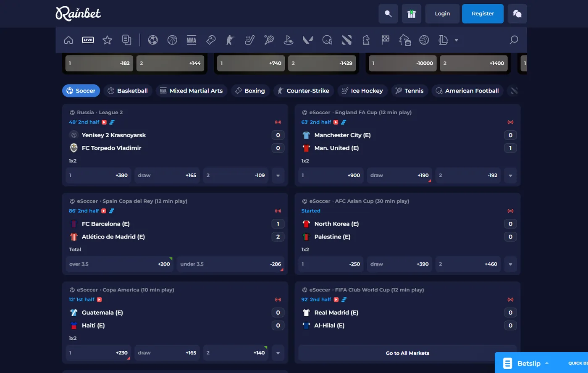588x373 pixels.
Task: Select the ice hockey icon in top bar
Action: click(249, 40)
